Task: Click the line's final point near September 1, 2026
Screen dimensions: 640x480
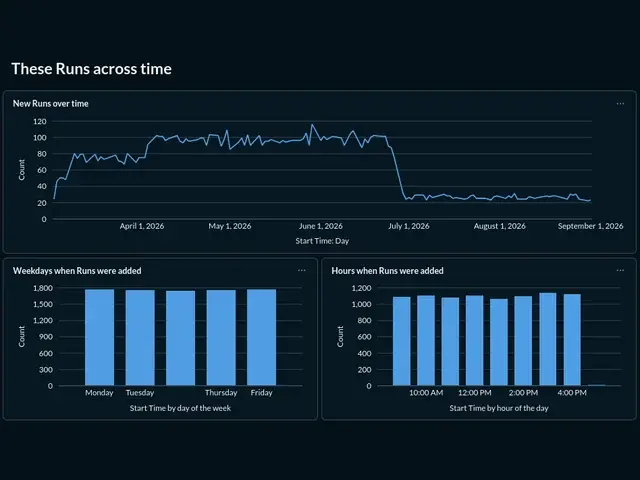Action: click(x=590, y=200)
